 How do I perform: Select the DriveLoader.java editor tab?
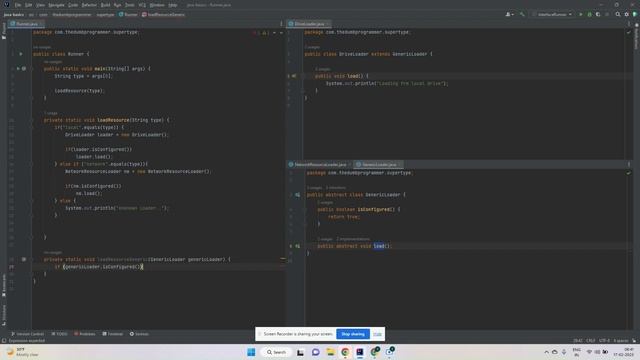309,24
